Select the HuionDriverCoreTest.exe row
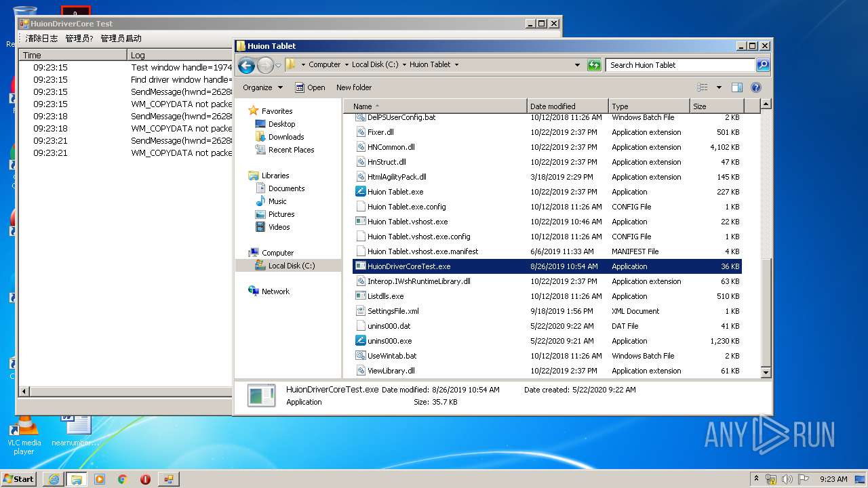 (547, 266)
